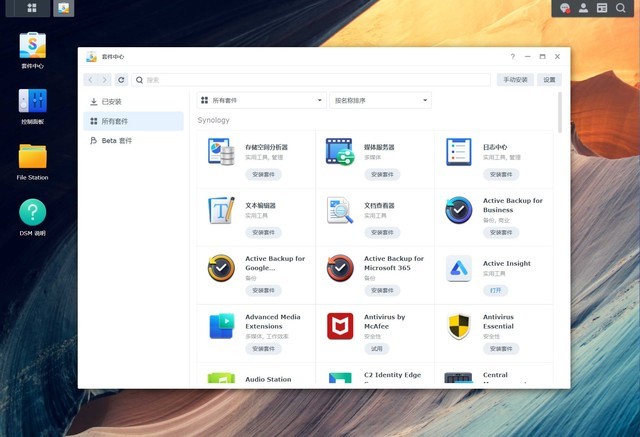Open the DSM main menu grid icon
Image resolution: width=640 pixels, height=437 pixels.
point(31,8)
